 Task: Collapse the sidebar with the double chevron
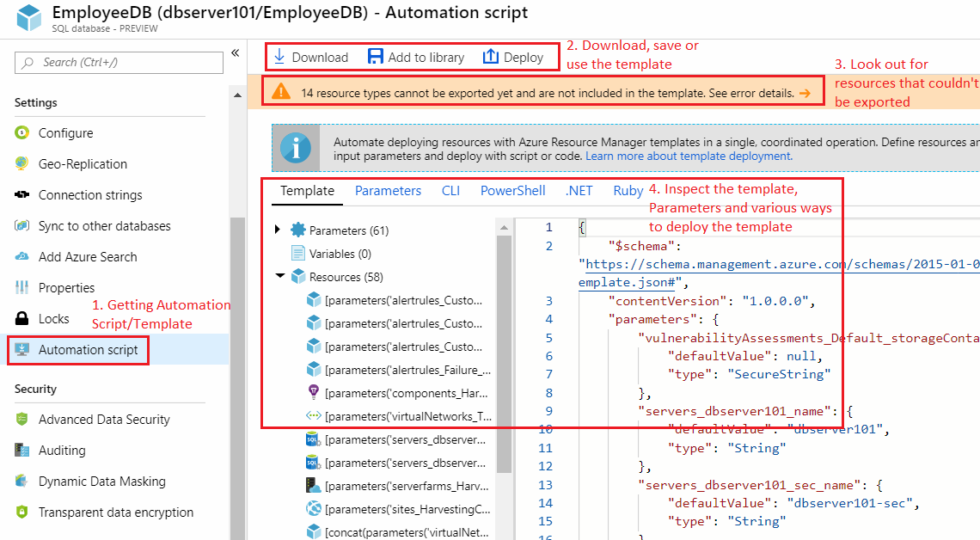click(235, 53)
